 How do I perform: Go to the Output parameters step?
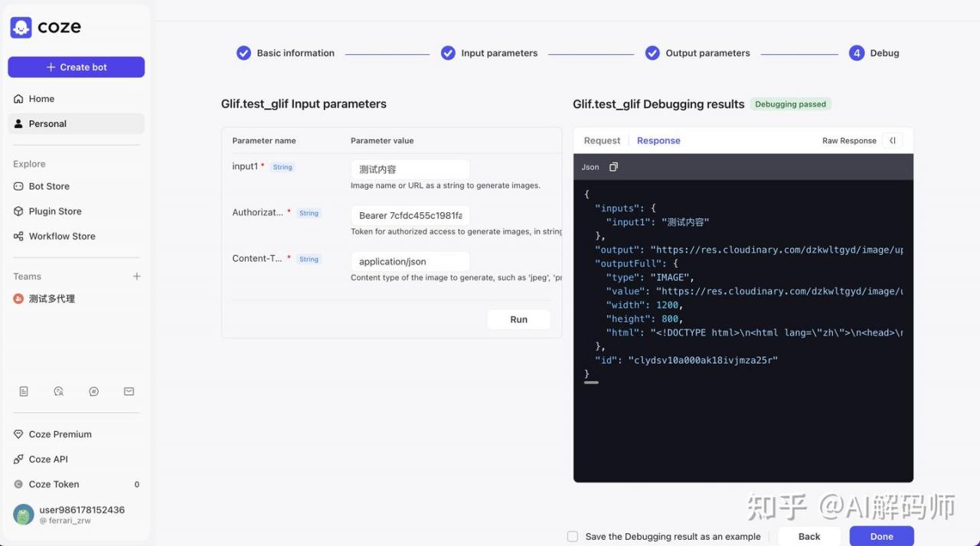697,53
